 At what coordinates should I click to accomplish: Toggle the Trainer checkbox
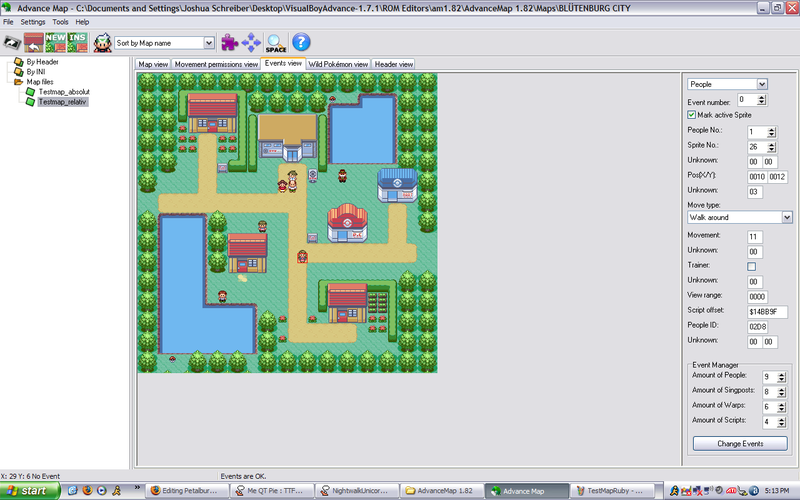[x=752, y=266]
